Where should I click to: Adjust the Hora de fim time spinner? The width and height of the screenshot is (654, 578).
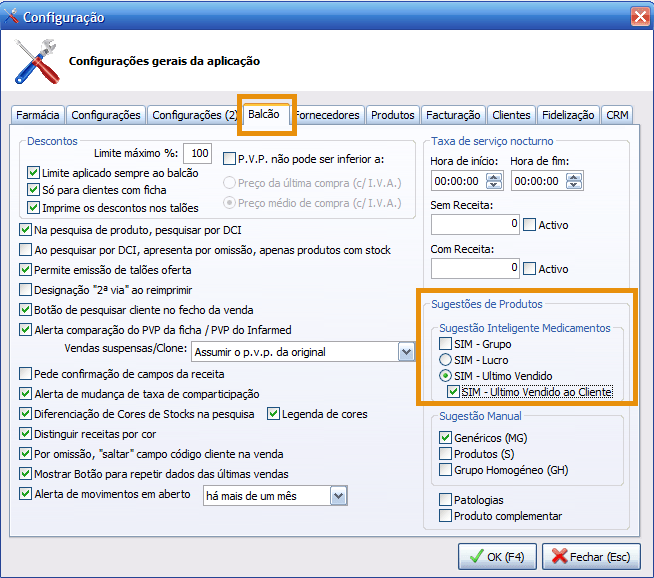573,181
